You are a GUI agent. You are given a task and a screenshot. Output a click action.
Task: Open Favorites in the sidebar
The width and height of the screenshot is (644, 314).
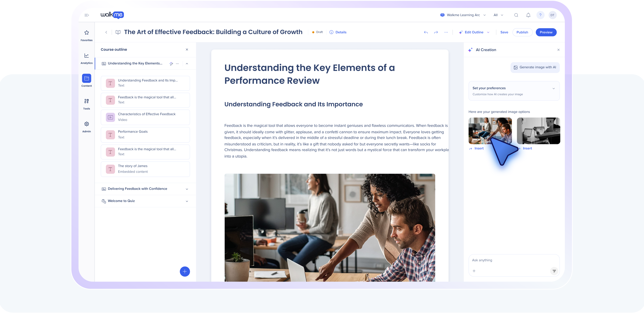[x=86, y=36]
